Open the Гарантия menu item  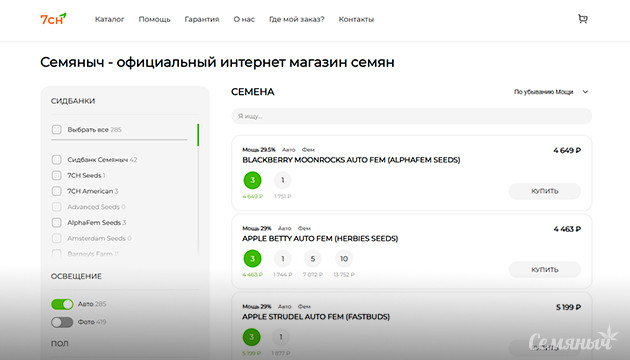[202, 19]
